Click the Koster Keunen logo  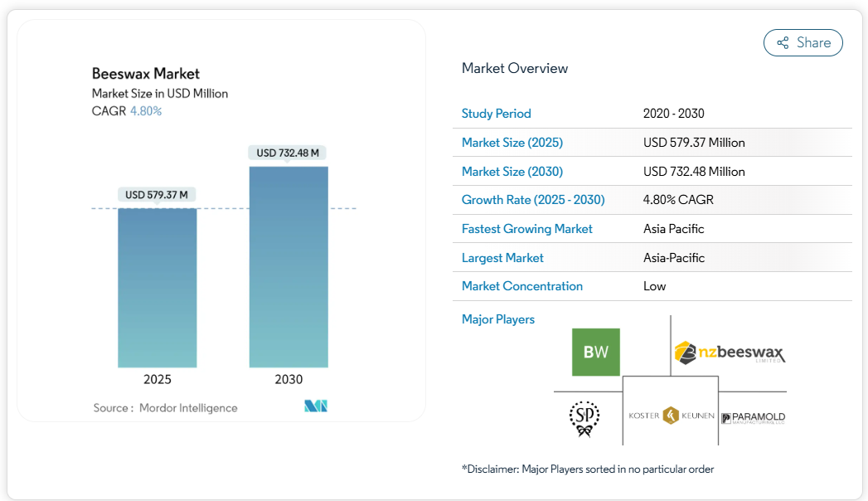tap(671, 416)
